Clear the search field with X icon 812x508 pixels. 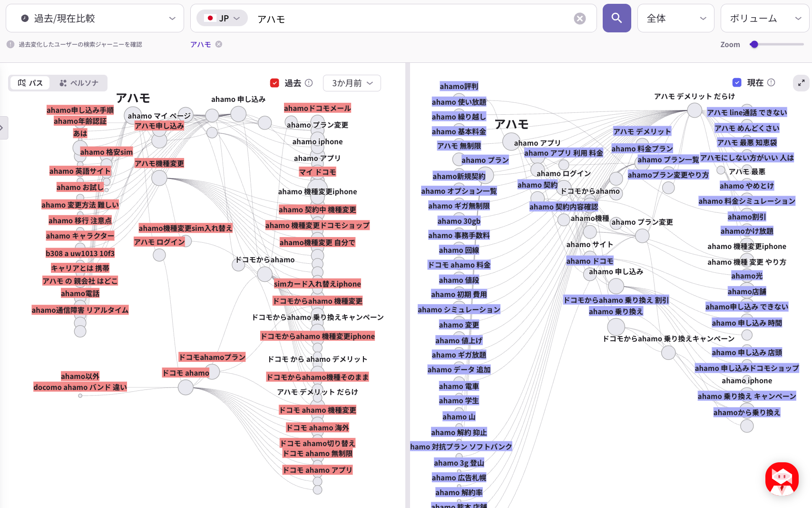pos(579,19)
